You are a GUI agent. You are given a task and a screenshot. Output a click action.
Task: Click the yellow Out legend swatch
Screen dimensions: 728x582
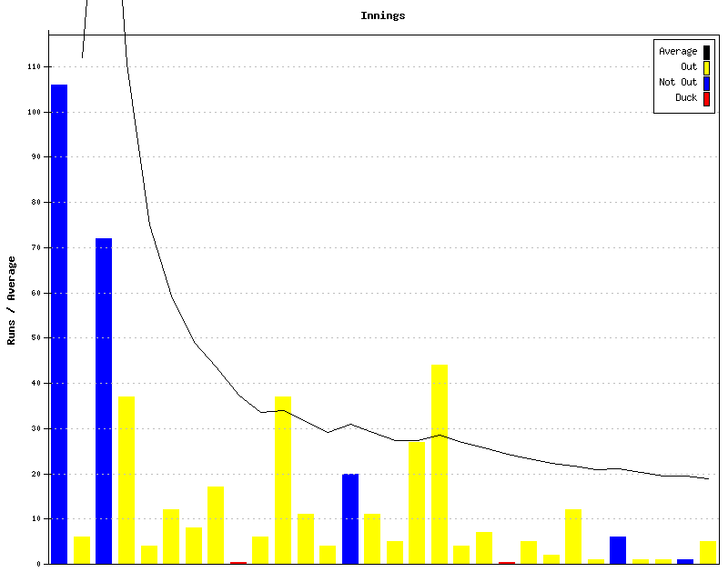(706, 68)
